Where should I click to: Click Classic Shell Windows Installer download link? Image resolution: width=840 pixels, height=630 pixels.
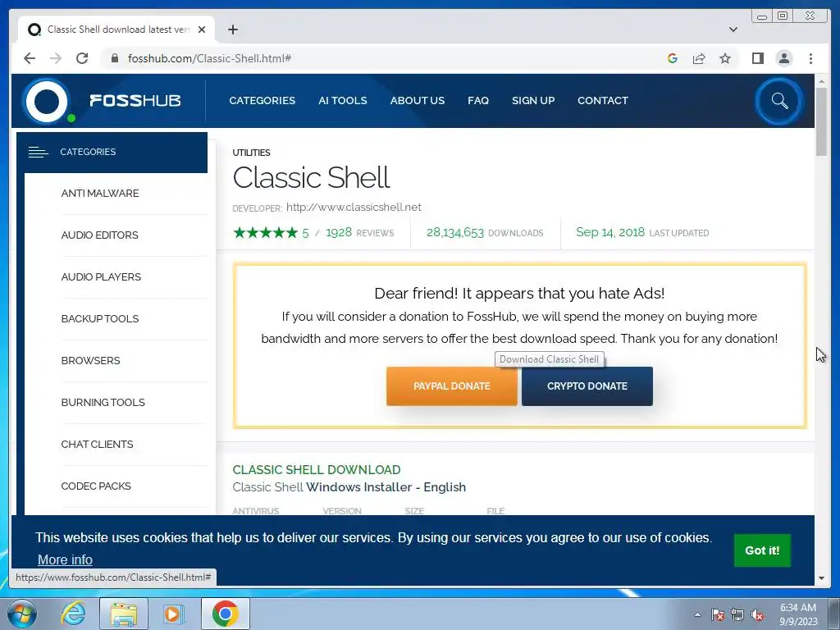point(349,487)
